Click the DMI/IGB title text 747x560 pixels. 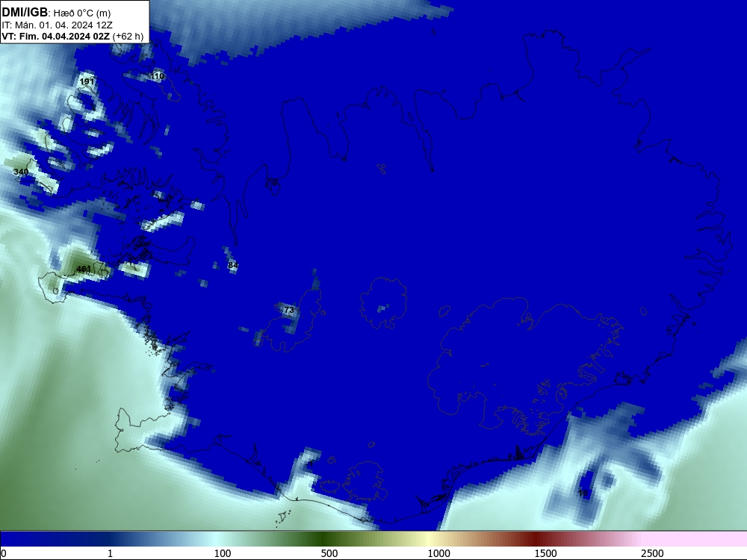pos(25,13)
